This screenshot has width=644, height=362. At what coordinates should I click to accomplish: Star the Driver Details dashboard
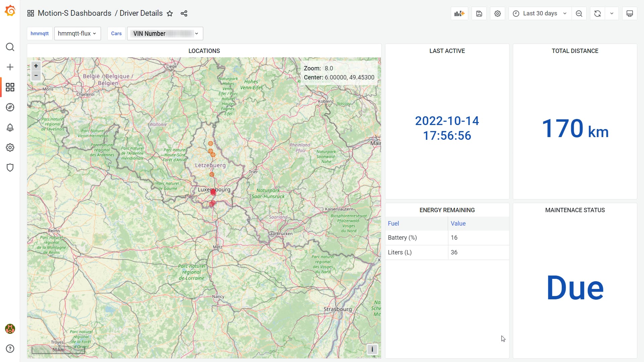click(170, 13)
